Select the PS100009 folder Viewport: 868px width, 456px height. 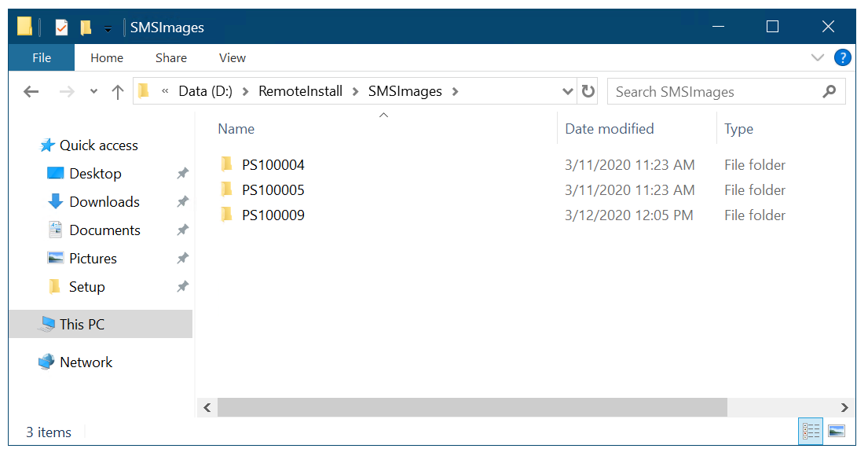click(x=273, y=215)
